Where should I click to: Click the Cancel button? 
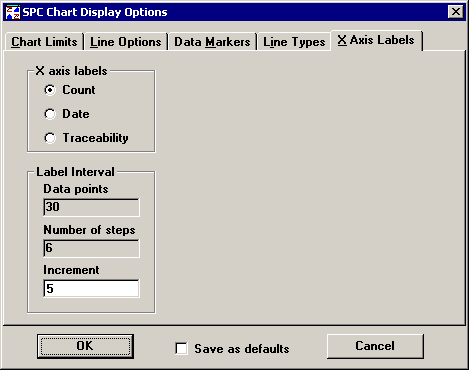pos(375,346)
